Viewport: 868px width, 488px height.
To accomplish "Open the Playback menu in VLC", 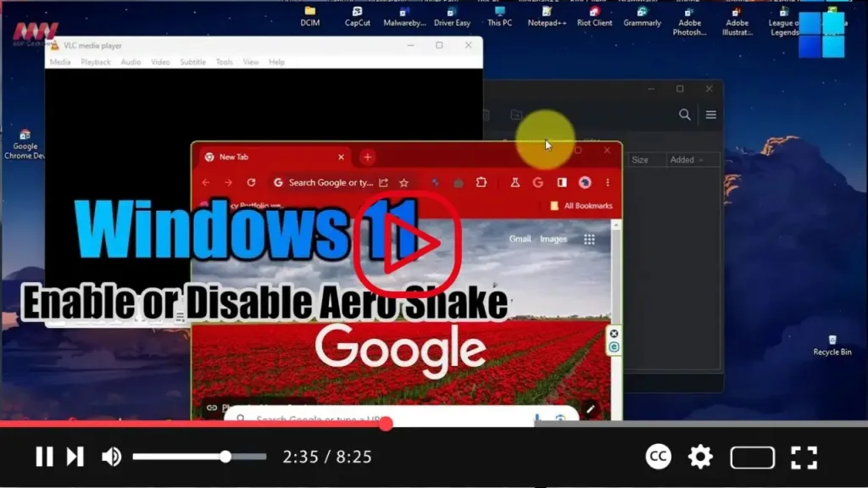I will (95, 62).
